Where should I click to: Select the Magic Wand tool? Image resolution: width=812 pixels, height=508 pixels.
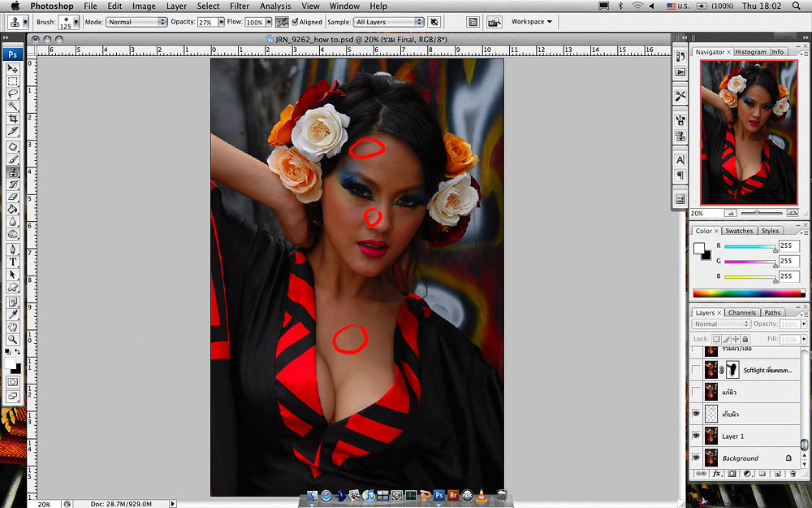point(12,106)
